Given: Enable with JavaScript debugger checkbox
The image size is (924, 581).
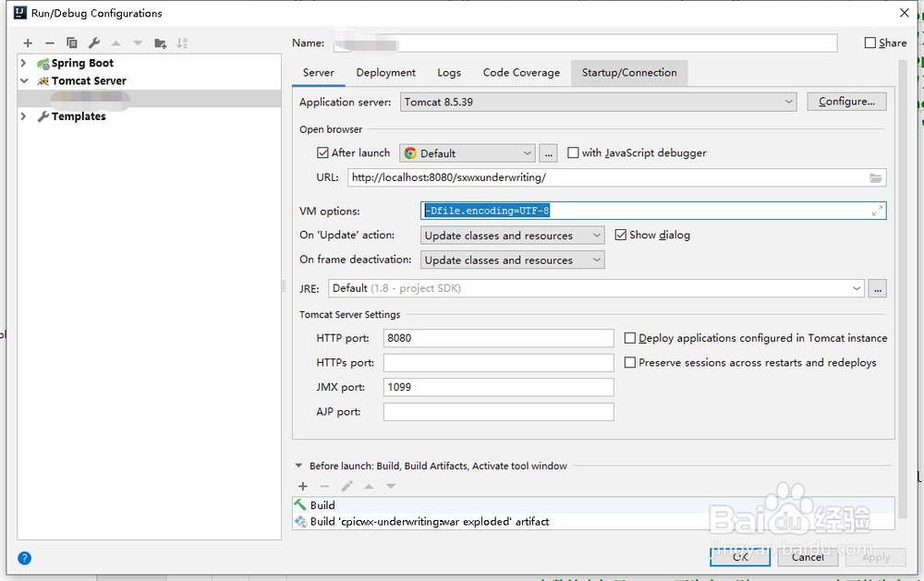Looking at the screenshot, I should pos(573,152).
